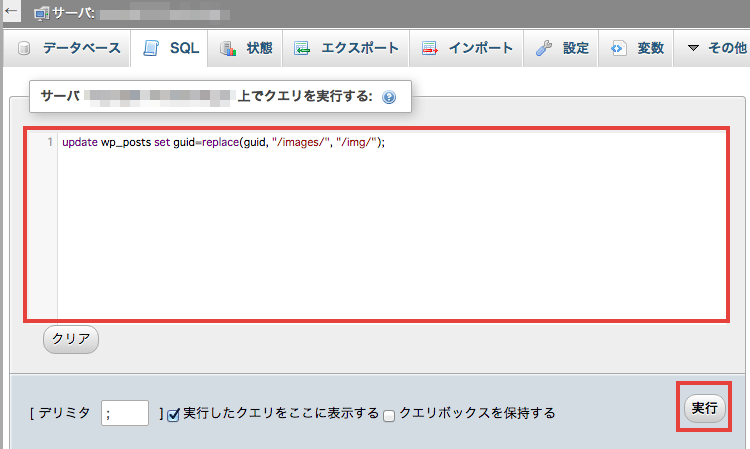This screenshot has height=449, width=750.
Task: Switch to the SQL tab
Action: pos(169,48)
